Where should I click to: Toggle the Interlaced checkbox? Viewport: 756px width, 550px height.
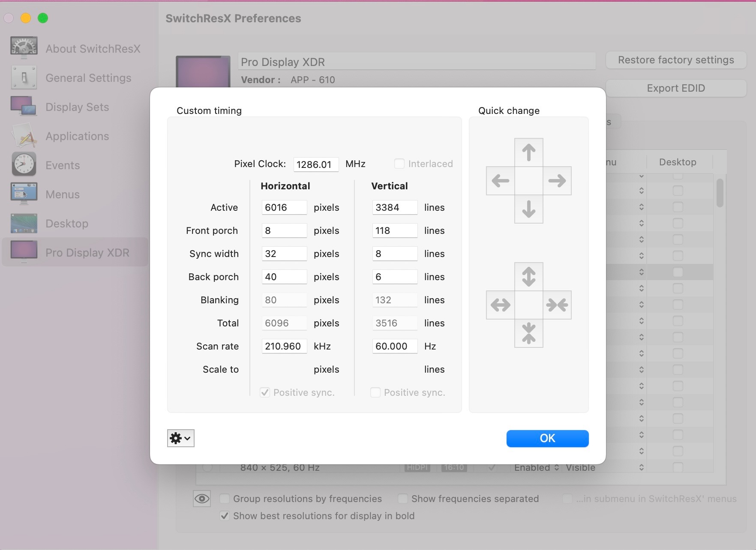399,164
